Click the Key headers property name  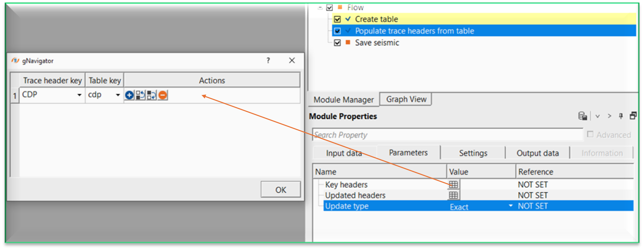click(x=346, y=184)
